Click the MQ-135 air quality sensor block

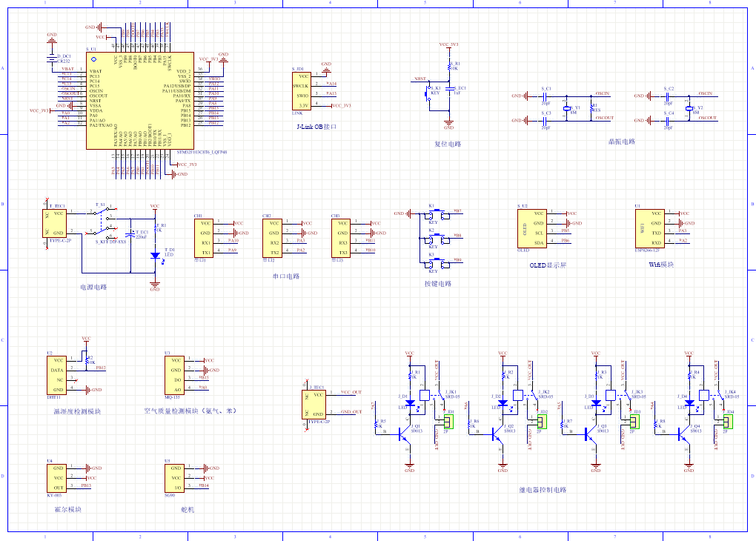173,375
